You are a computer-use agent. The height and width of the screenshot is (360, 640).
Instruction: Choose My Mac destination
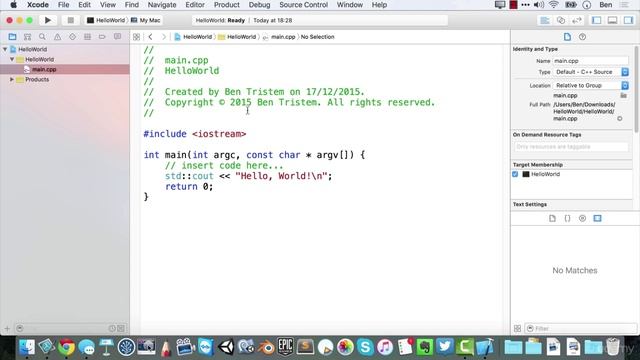(146, 20)
